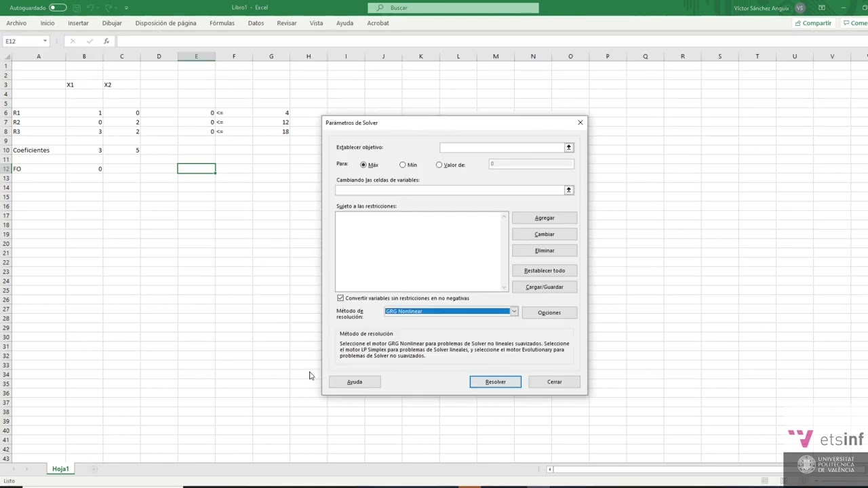Screen dimensions: 868x488
Task: Open the quick access toolbar customize arrow
Action: coord(126,7)
